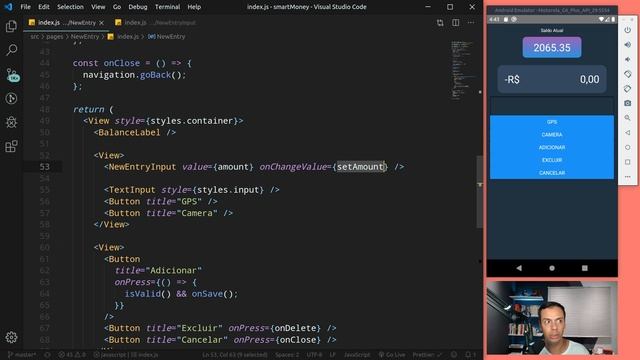
Task: Tap the 2065.35 balance label
Action: click(x=552, y=47)
